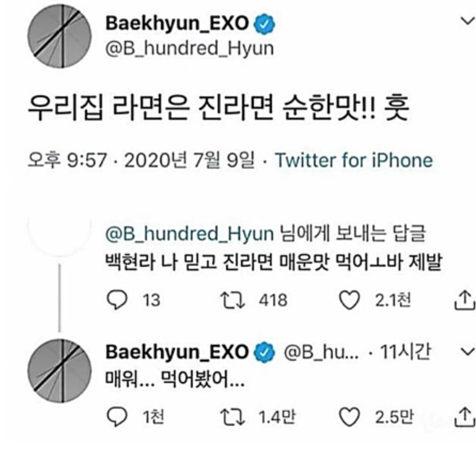Viewport: 476px width, 450px height.
Task: Open the Twitter for iPhone source link
Action: (x=354, y=160)
